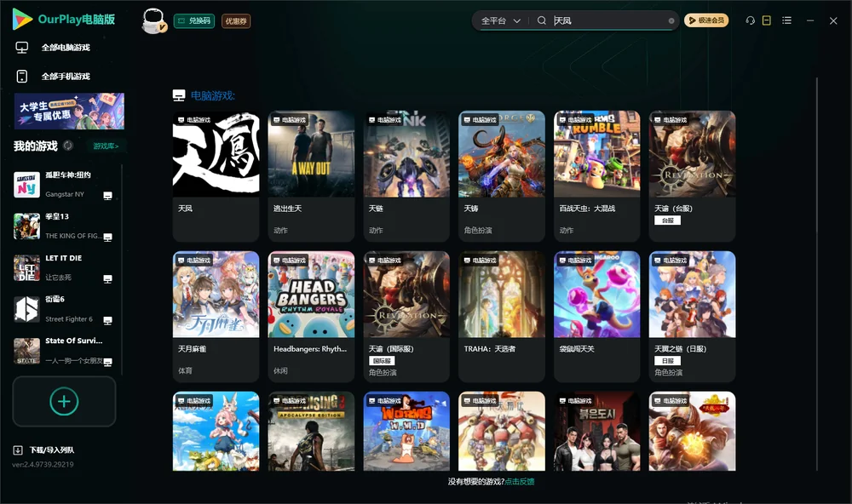Viewport: 852px width, 504px height.
Task: Open 全部电脑游戏 in the sidebar
Action: [66, 48]
